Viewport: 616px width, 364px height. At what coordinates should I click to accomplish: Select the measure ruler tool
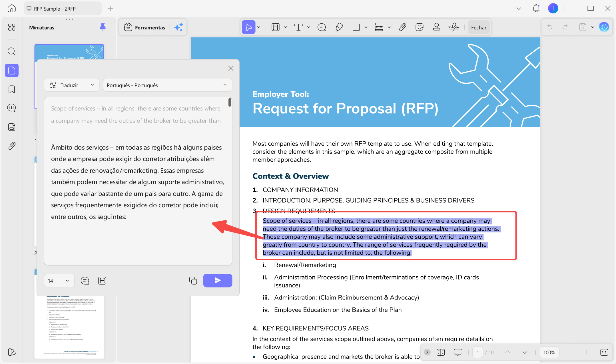[x=379, y=27]
